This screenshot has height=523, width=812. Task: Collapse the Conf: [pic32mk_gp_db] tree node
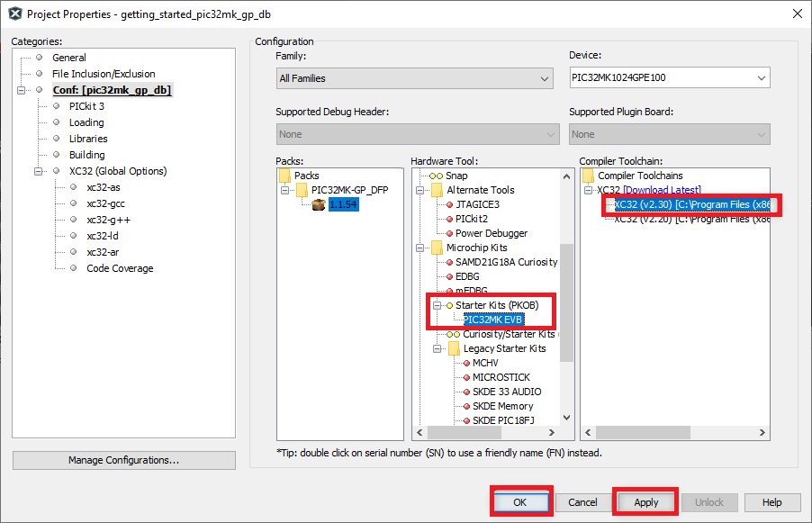click(x=21, y=90)
